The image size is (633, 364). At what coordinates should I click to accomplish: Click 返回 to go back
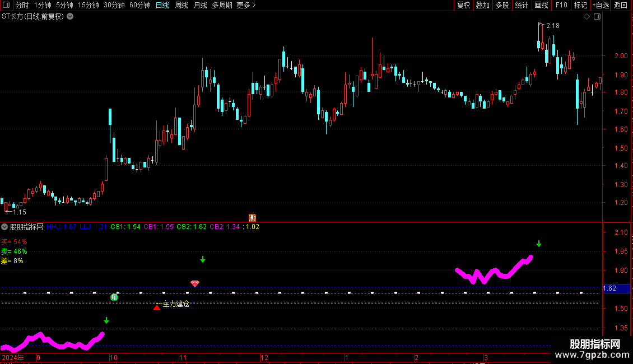pyautogui.click(x=621, y=5)
